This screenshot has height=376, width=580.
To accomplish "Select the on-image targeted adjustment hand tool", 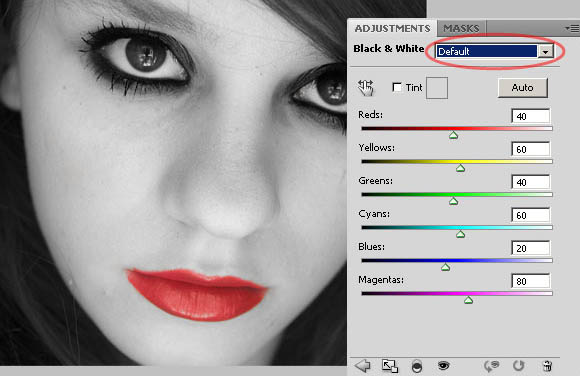I will (x=366, y=88).
